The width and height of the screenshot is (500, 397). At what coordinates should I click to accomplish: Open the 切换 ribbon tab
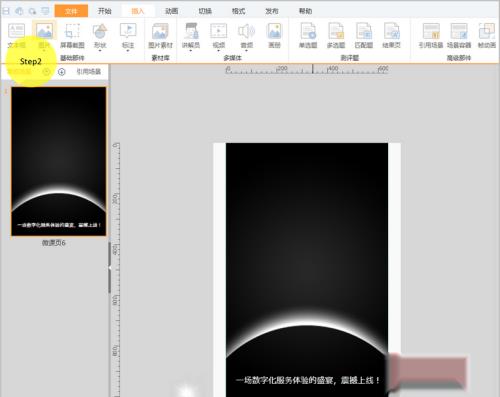coord(205,11)
